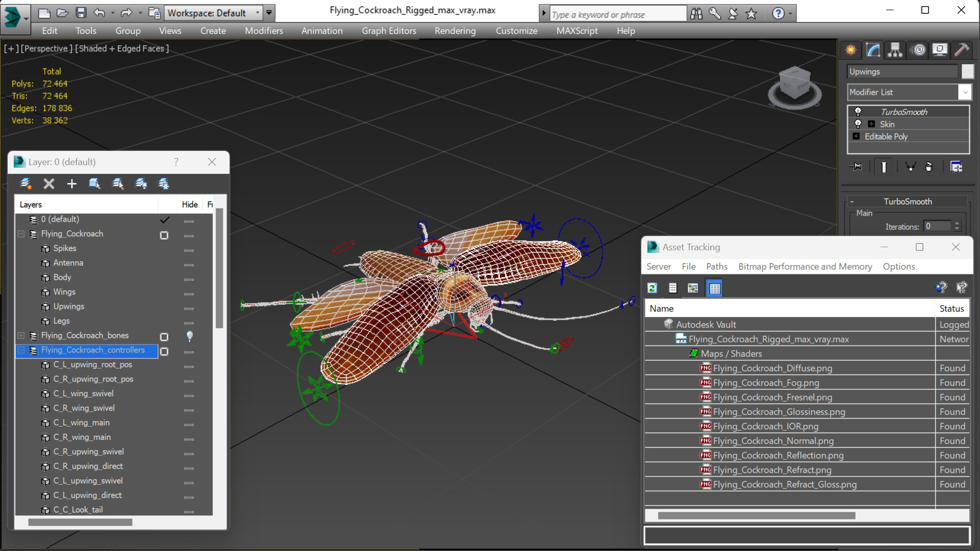Toggle the current-layer box for Flying_Cockroach_bones
Viewport: 980px width, 551px height.
click(x=164, y=337)
